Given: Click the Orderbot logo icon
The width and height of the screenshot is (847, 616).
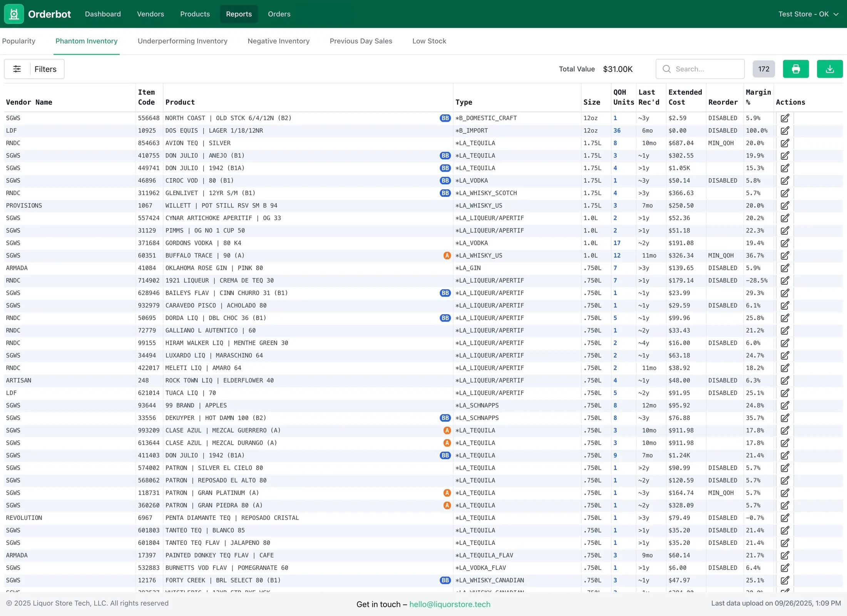Looking at the screenshot, I should pyautogui.click(x=14, y=14).
